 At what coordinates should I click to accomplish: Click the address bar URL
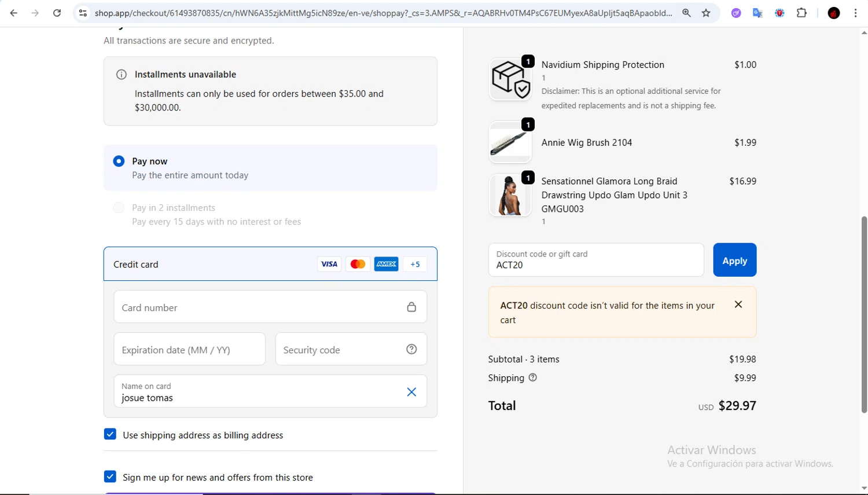click(x=383, y=13)
